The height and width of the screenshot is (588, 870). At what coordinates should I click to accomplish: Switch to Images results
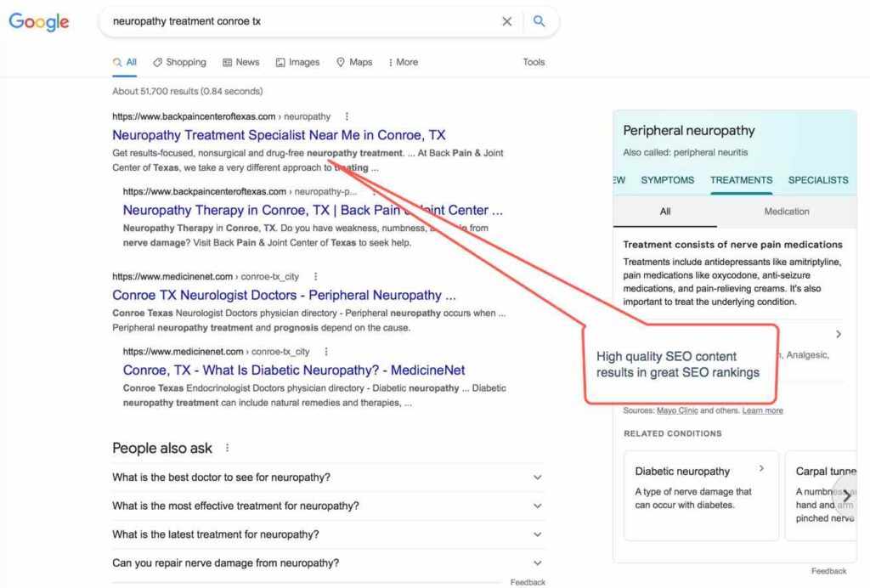click(x=298, y=62)
